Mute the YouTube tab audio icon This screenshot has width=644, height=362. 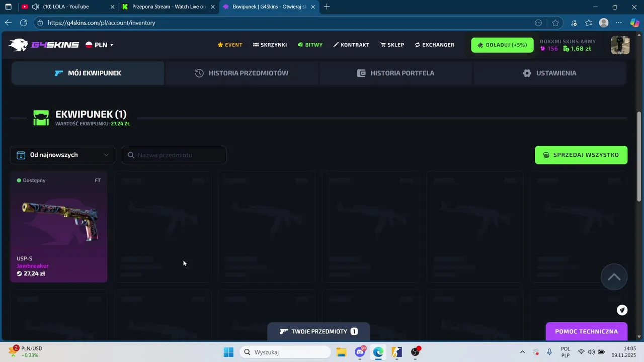coord(35,7)
